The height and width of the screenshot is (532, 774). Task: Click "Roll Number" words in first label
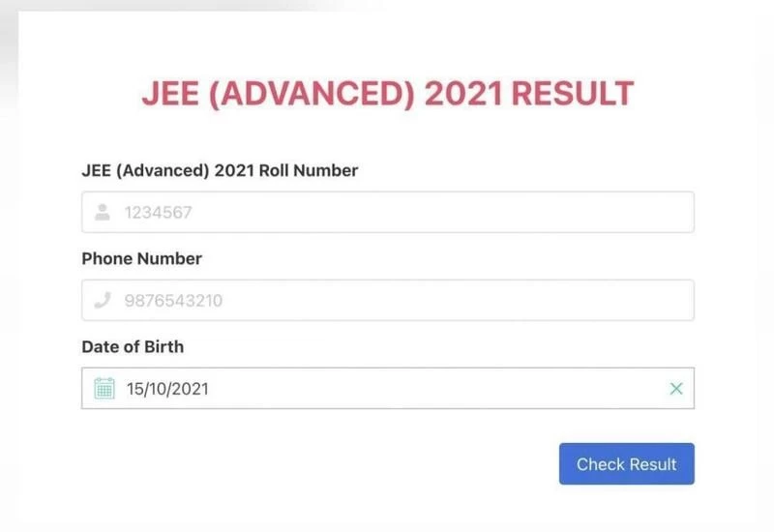tap(311, 170)
